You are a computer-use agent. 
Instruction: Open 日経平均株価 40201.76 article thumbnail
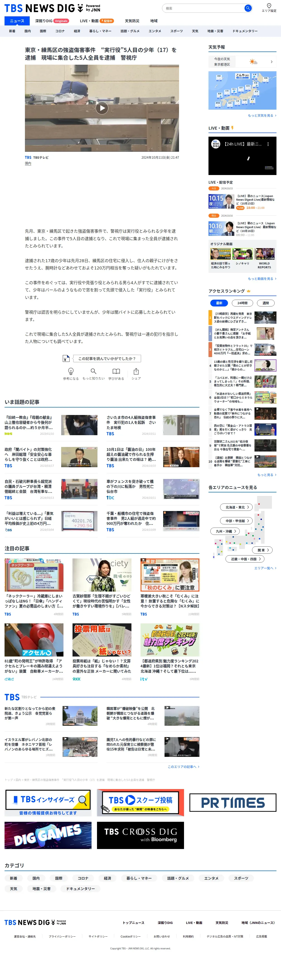[80, 521]
